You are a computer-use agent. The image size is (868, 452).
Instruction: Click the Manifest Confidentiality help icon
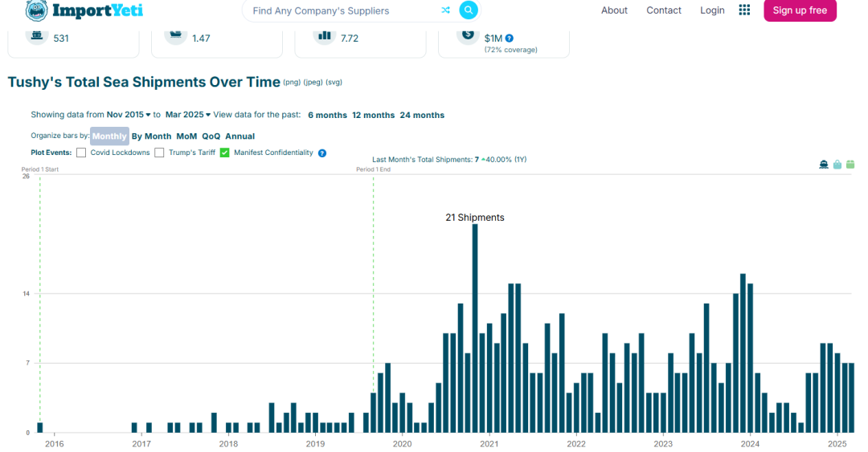coord(322,153)
